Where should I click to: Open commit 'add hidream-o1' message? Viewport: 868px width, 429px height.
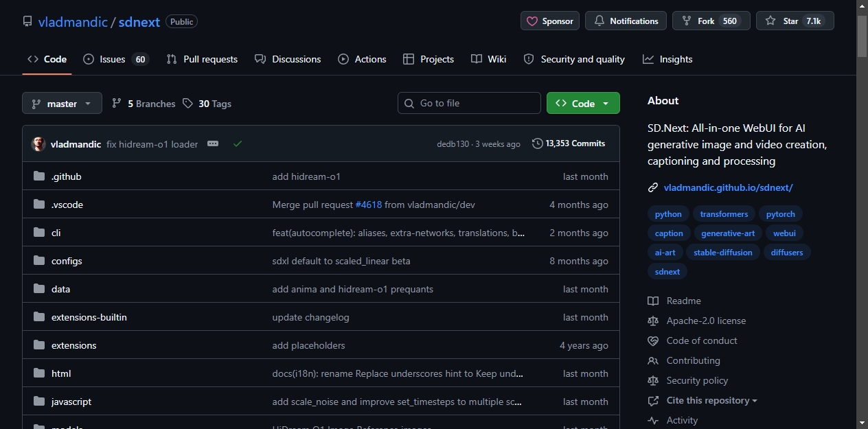[306, 176]
